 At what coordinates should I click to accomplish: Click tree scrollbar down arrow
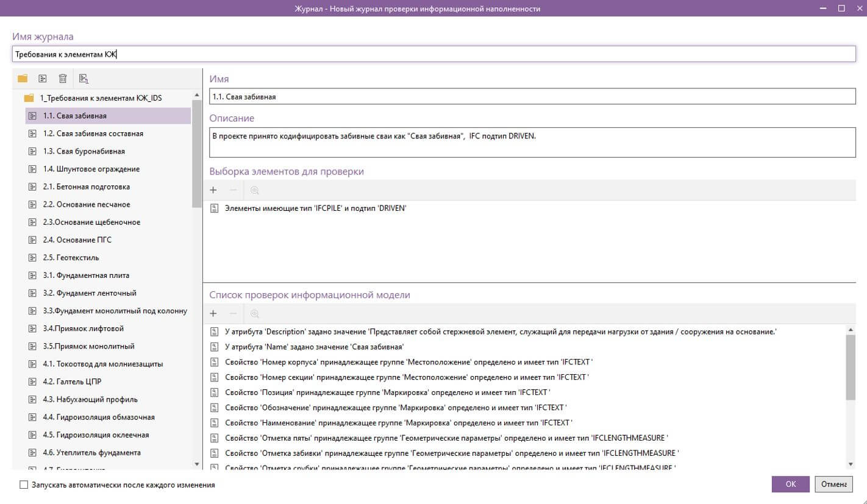pyautogui.click(x=196, y=464)
